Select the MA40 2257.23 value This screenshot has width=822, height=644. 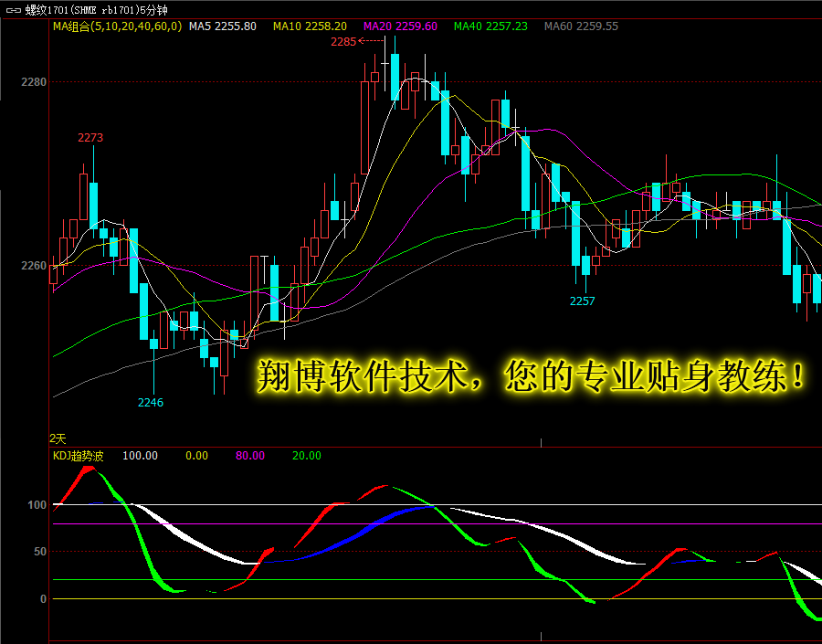490,26
